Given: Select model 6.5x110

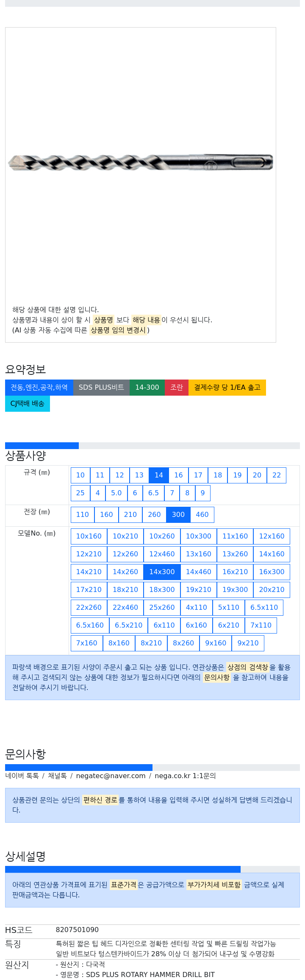Looking at the screenshot, I should coord(264,608).
